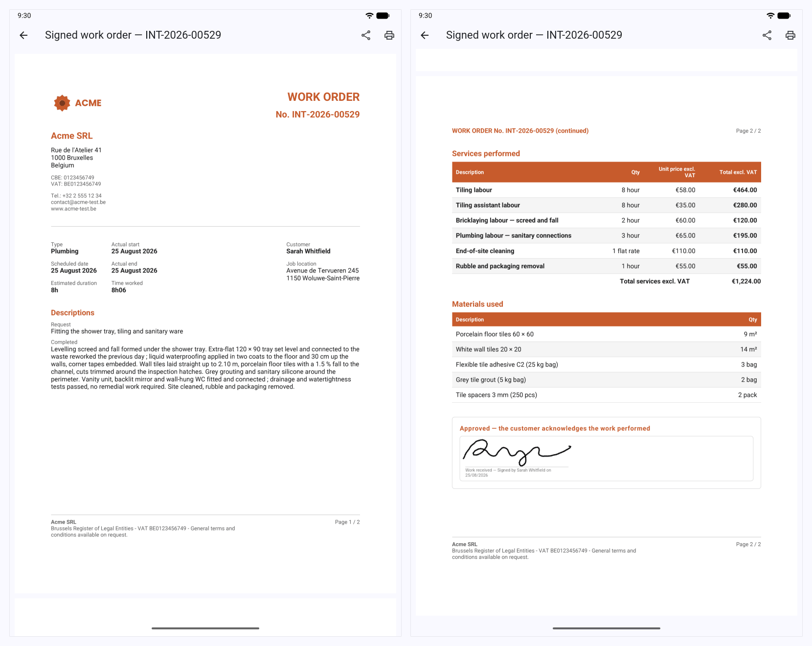Tap the Wi-Fi status icon in the page 1 view

(369, 16)
